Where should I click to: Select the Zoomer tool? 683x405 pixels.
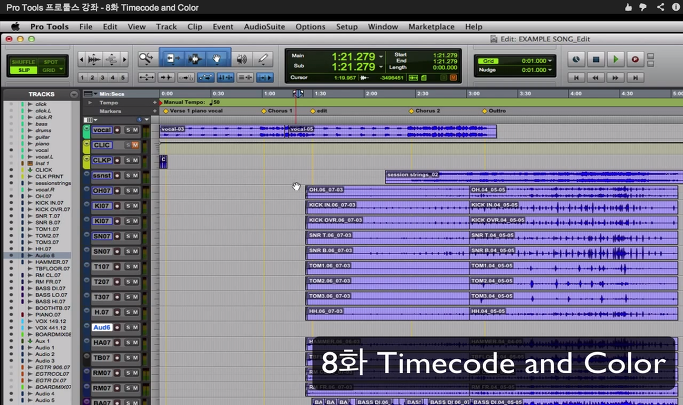coord(145,58)
